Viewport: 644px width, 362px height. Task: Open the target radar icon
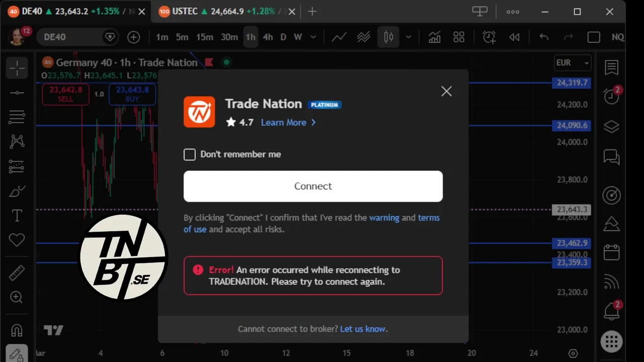pyautogui.click(x=611, y=196)
